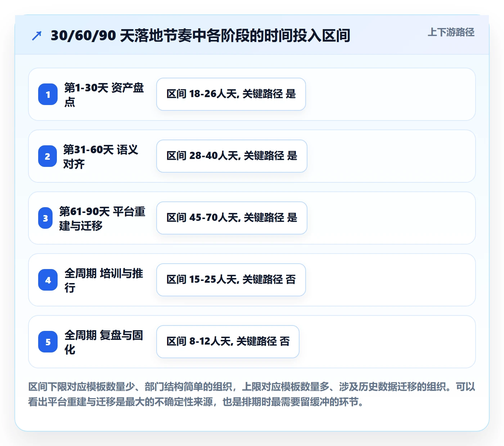Click the 区间 28-40人天 pill
504x446 pixels.
point(232,156)
